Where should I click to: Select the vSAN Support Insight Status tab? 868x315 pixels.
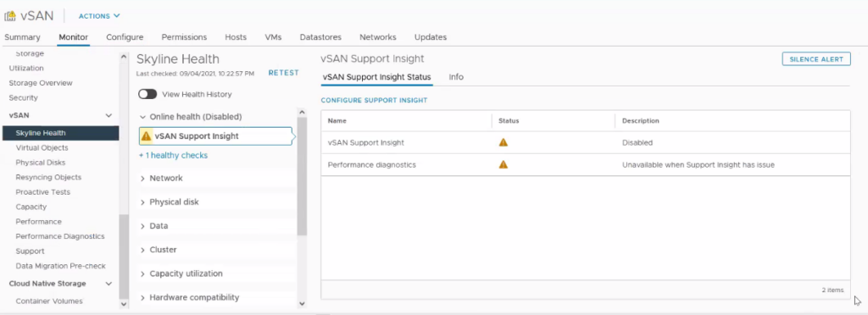[x=376, y=77]
